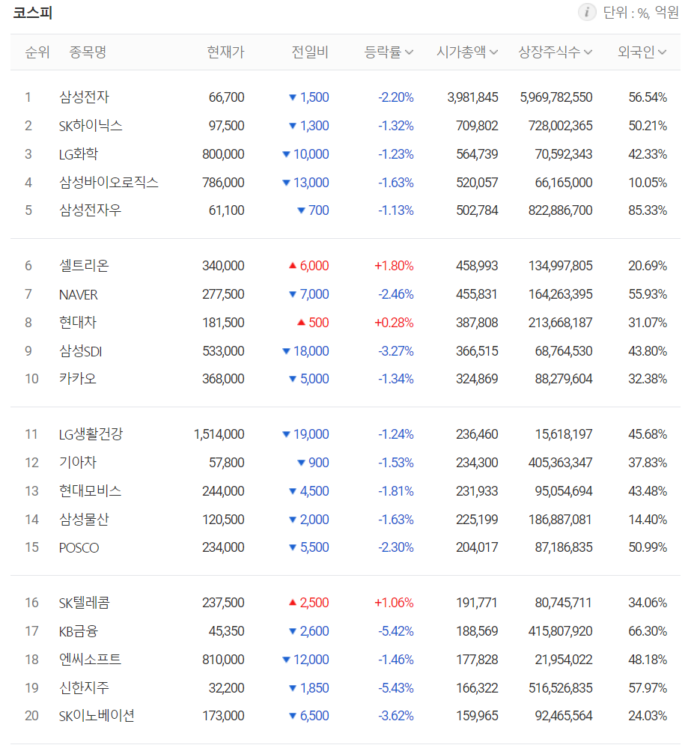
Task: Open 삼성SDI stock link
Action: click(80, 352)
